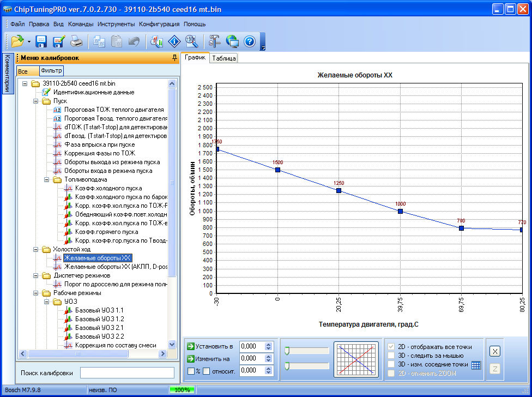Click the blue question mark help icon
The width and height of the screenshot is (532, 397).
coord(250,41)
